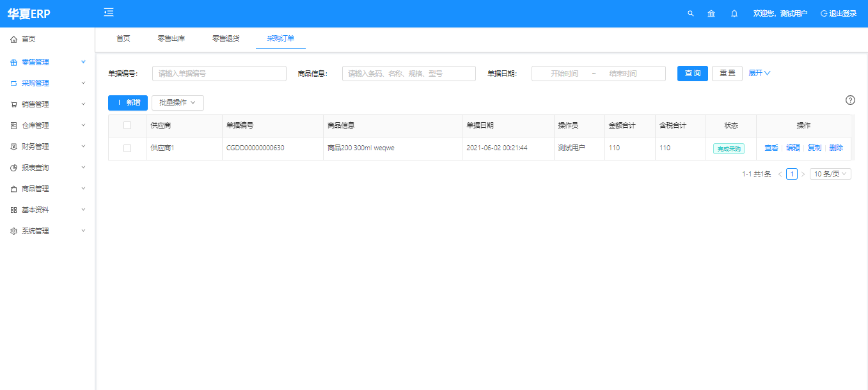Viewport: 868px width, 390px height.
Task: Switch to the 零售出库 tab
Action: [171, 38]
